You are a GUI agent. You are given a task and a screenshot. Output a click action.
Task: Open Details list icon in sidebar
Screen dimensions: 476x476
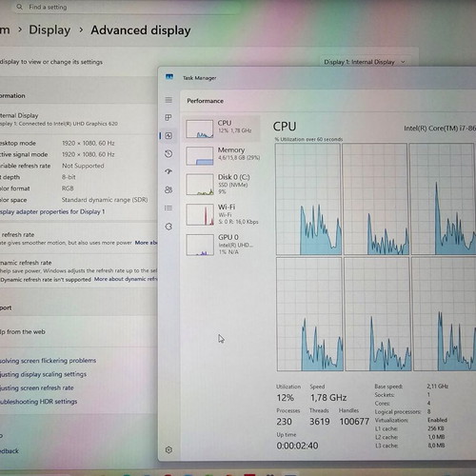169,208
